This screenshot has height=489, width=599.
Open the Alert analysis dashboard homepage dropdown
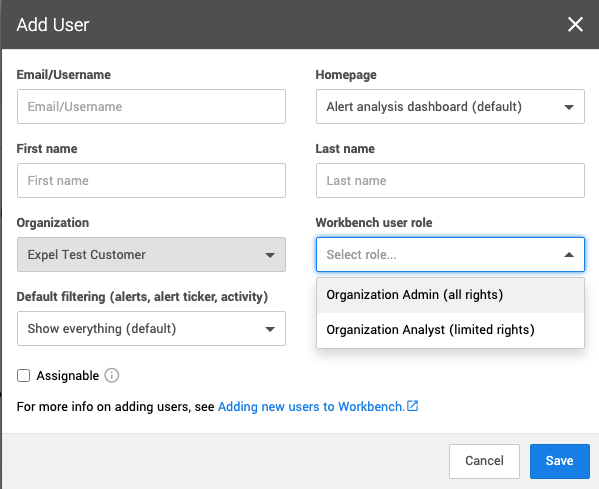[x=450, y=107]
